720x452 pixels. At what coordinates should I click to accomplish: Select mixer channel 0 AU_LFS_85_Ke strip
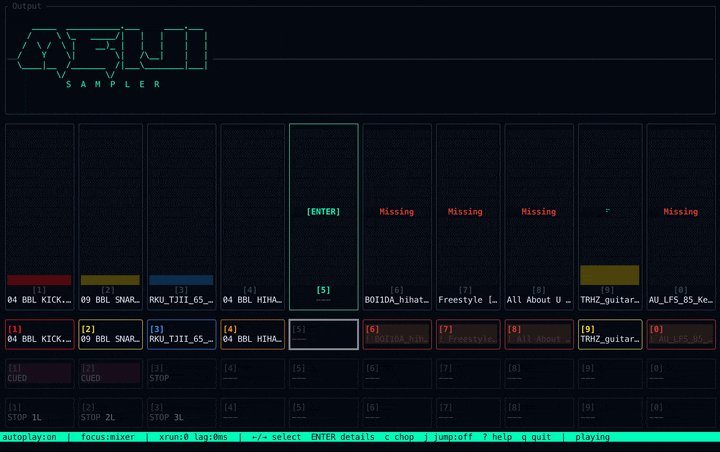point(681,217)
